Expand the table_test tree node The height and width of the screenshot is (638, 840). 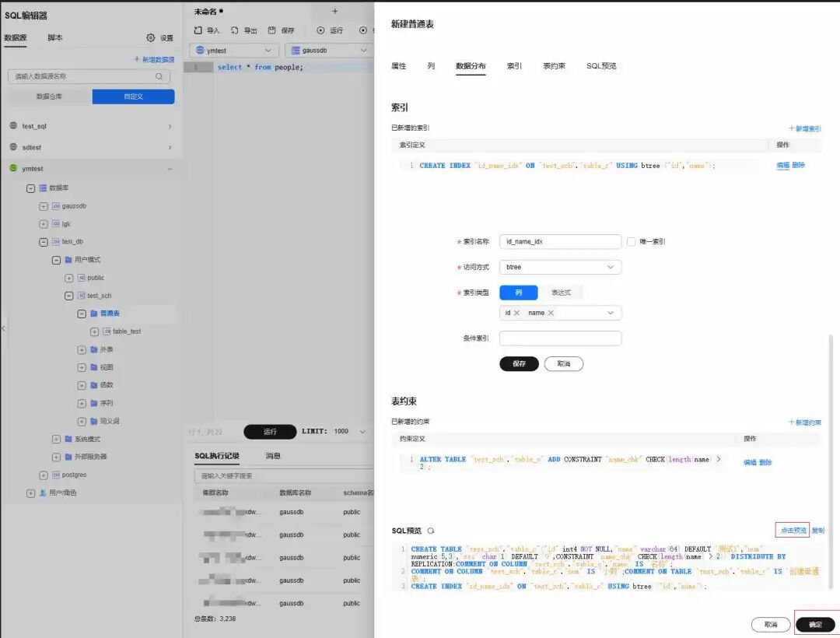94,331
